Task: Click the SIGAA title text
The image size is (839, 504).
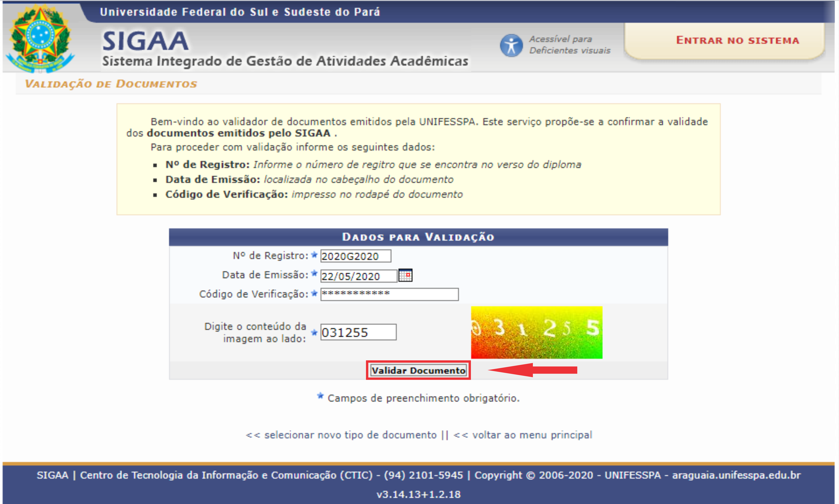Action: coord(145,41)
